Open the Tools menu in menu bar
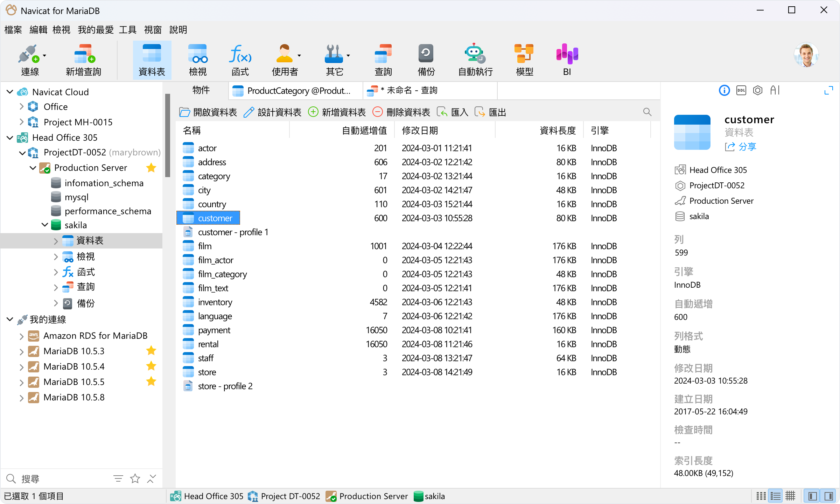Image resolution: width=840 pixels, height=504 pixels. pyautogui.click(x=127, y=30)
